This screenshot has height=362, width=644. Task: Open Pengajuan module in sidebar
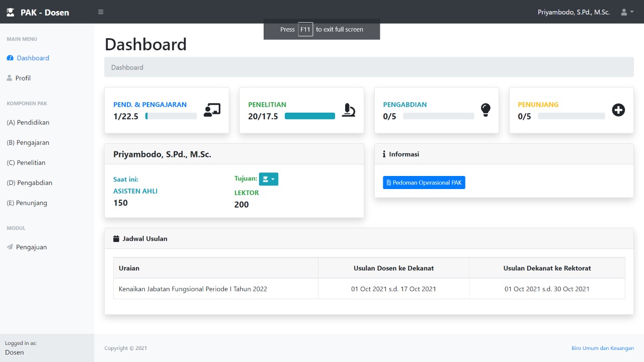click(x=31, y=247)
